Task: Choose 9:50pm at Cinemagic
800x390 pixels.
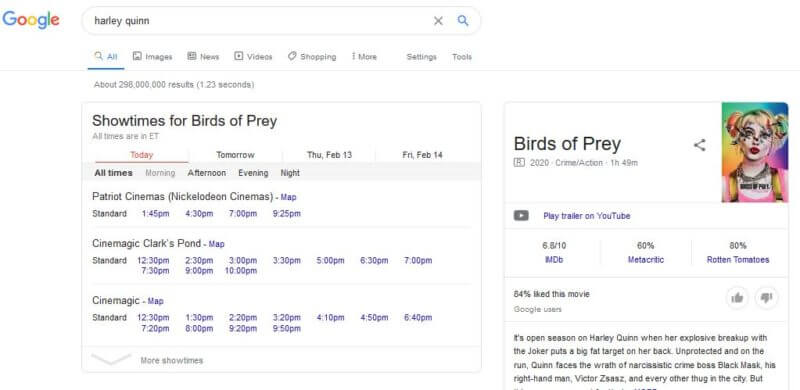Action: (x=287, y=328)
